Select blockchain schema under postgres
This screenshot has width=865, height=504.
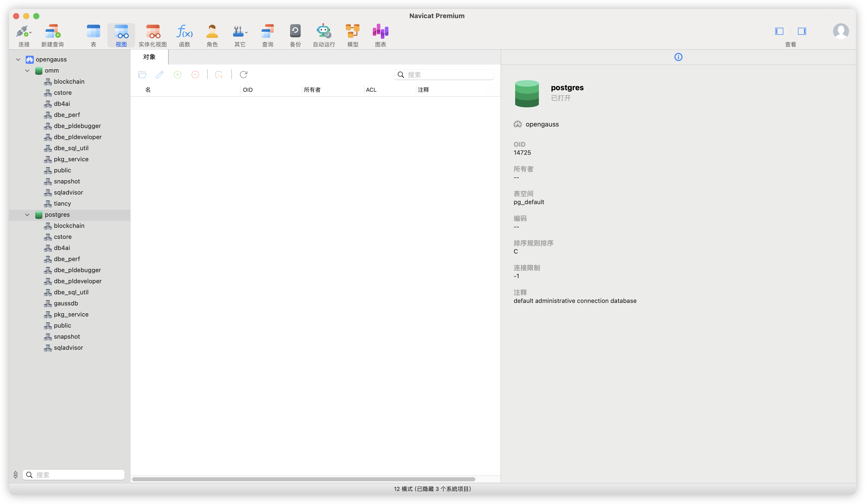[x=69, y=225]
